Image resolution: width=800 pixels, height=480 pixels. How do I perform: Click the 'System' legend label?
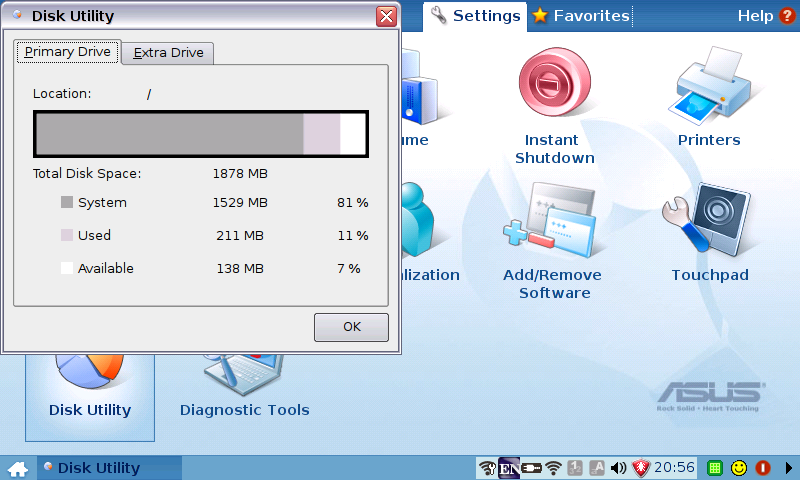pos(102,203)
